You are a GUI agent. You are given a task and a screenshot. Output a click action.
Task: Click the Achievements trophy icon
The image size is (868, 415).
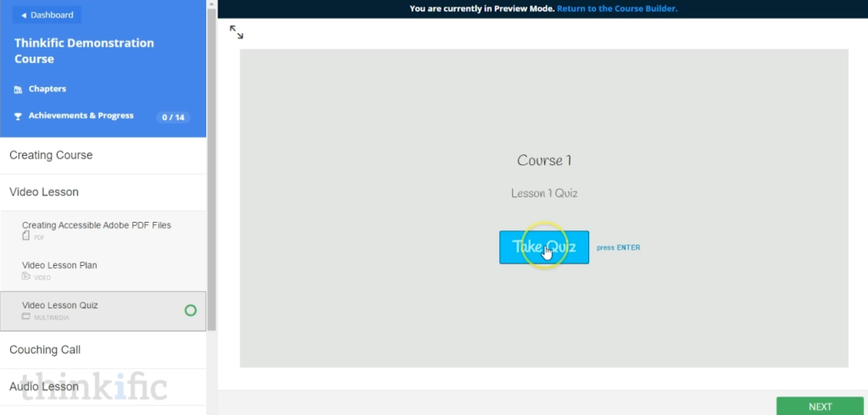pyautogui.click(x=18, y=116)
